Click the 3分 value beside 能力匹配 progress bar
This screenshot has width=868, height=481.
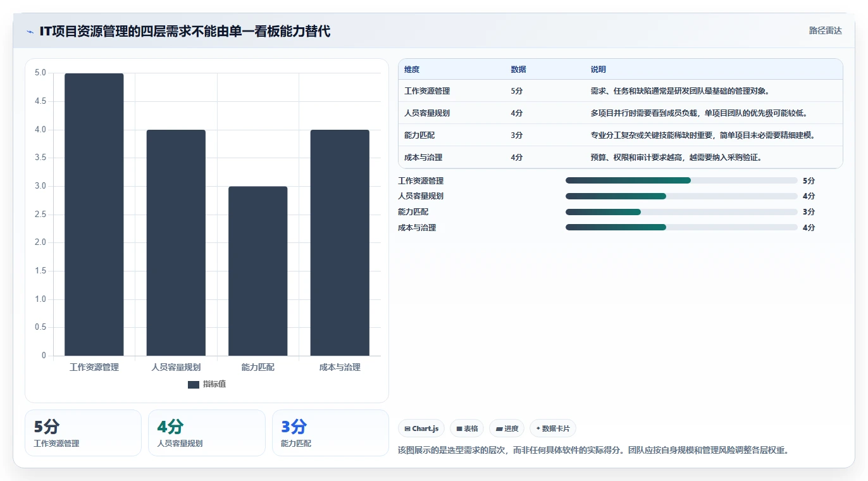tap(809, 212)
